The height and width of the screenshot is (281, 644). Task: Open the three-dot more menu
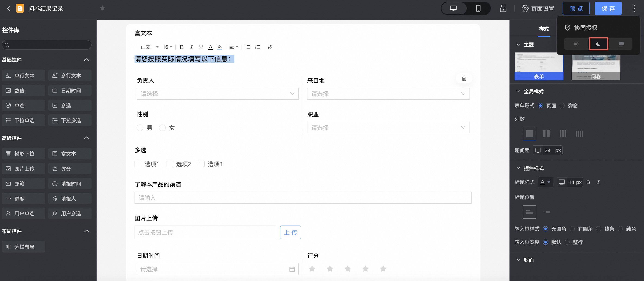tap(634, 9)
